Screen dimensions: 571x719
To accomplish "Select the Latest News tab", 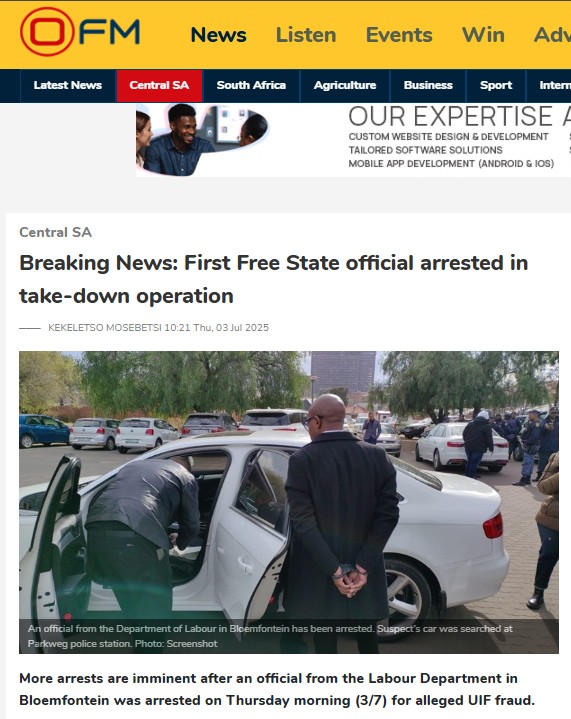I will pos(68,85).
